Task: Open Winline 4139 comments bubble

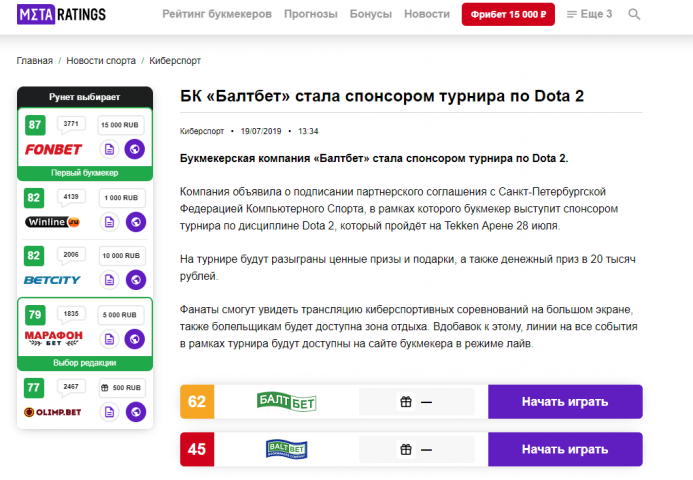Action: [71, 198]
